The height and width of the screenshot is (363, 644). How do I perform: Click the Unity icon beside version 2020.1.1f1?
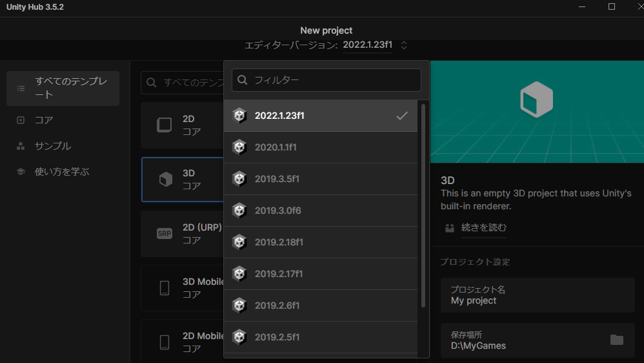point(239,147)
